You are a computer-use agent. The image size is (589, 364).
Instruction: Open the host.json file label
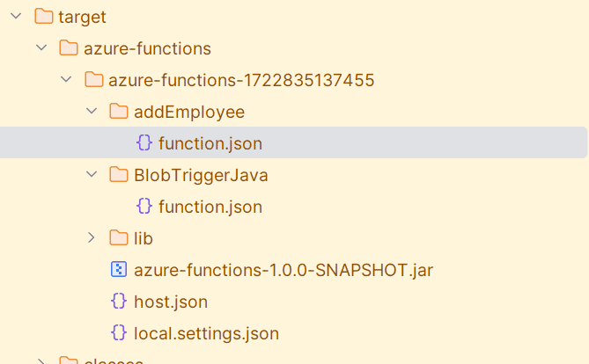(x=171, y=302)
